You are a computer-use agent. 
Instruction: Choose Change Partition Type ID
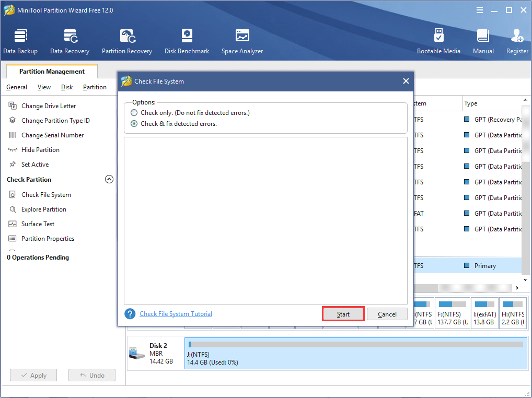pyautogui.click(x=49, y=120)
